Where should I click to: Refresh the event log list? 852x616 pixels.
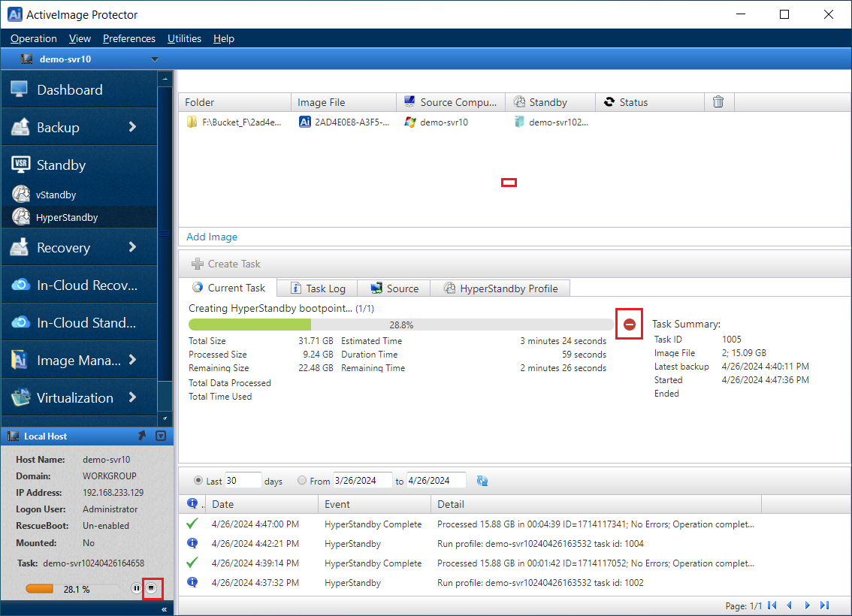click(482, 481)
